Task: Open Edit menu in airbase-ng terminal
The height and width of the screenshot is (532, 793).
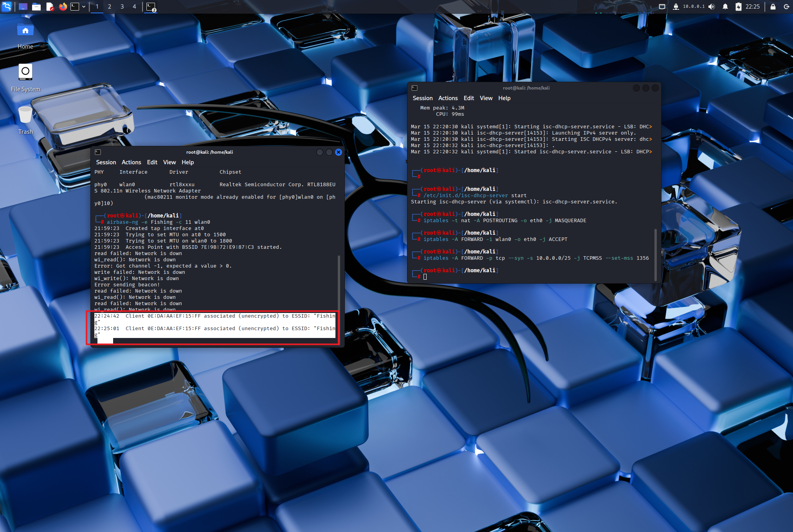Action: point(152,162)
